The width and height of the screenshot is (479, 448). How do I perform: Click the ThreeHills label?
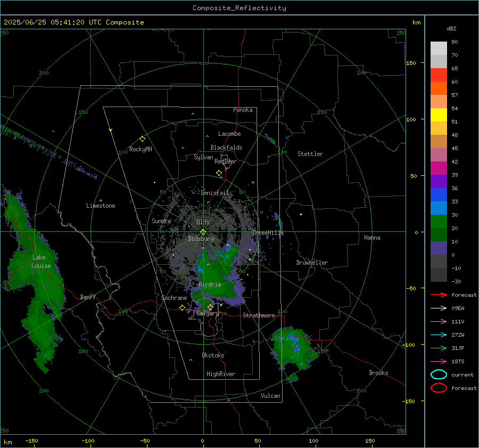coord(268,233)
